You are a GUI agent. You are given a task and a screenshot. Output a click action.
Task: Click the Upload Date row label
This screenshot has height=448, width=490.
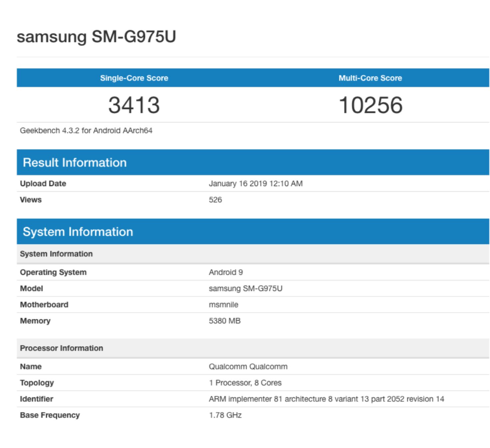43,184
